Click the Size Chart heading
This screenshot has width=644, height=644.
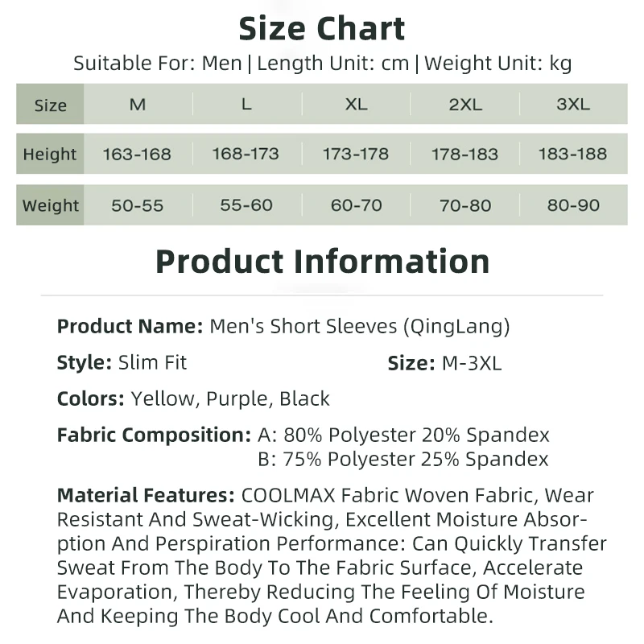coord(321,29)
